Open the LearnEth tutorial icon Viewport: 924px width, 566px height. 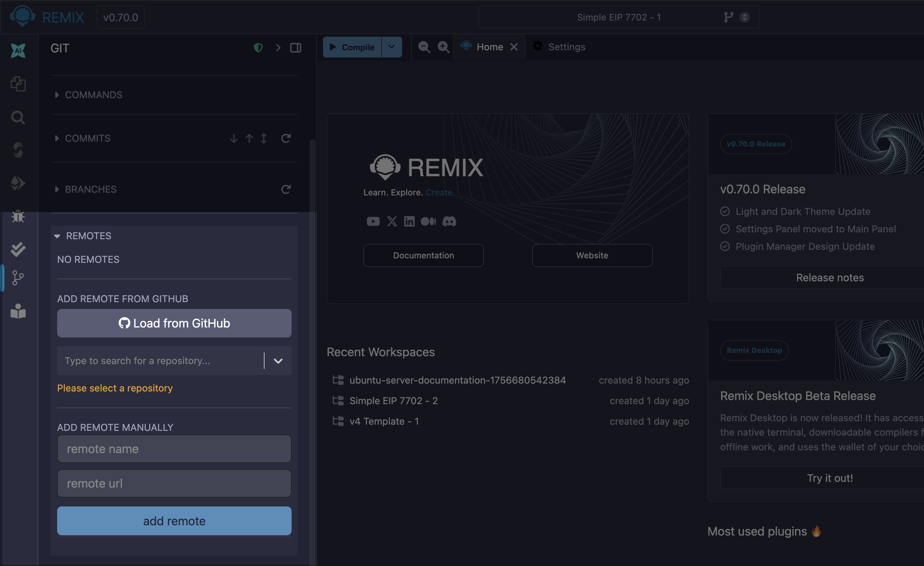coord(18,311)
